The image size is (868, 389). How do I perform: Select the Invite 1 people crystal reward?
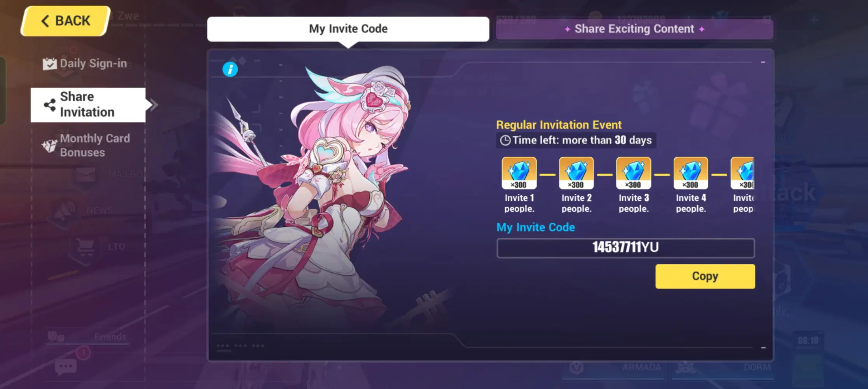point(519,173)
